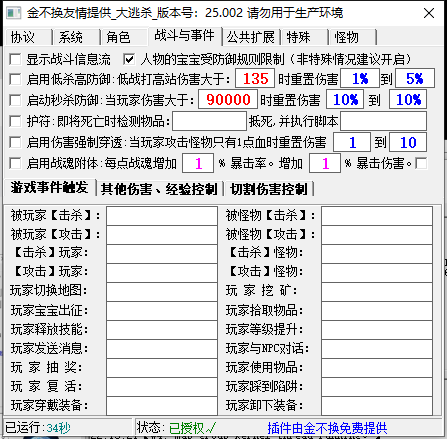Click the 【击杀】怪物 input field
Image resolution: width=447 pixels, height=439 pixels.
[377, 254]
